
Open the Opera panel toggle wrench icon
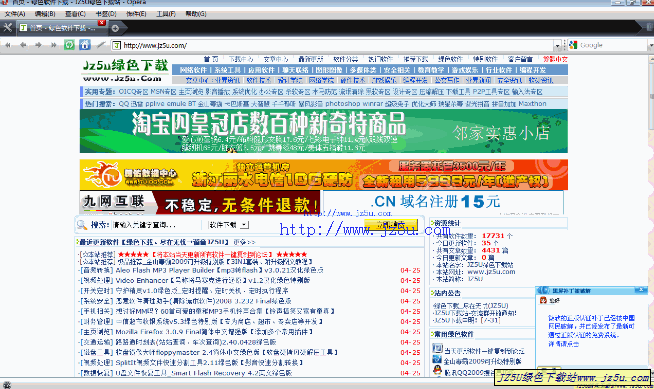[8, 28]
